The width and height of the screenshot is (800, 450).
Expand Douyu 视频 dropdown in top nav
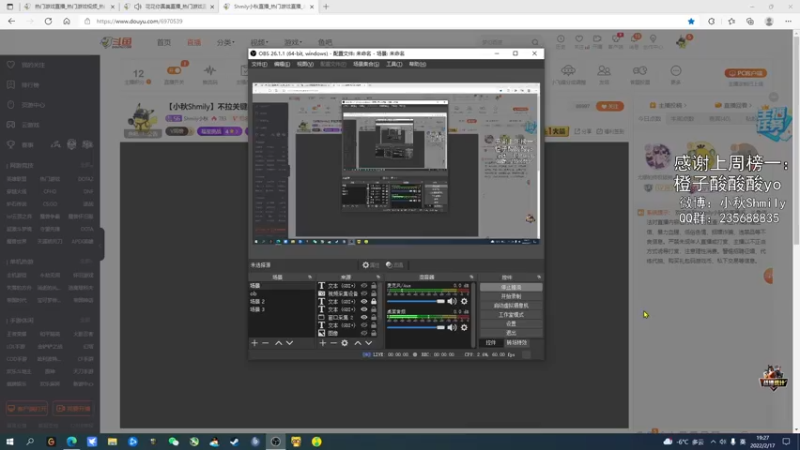259,42
